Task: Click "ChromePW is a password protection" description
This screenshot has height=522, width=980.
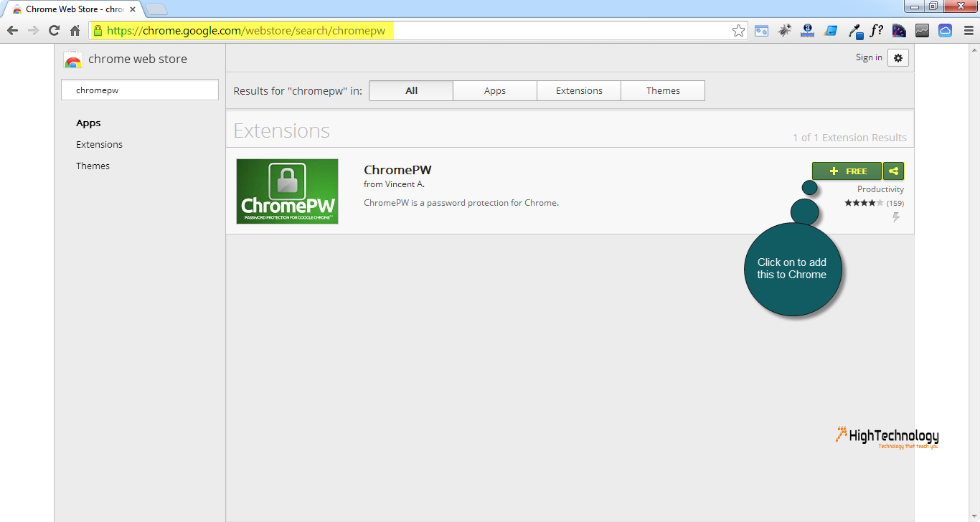Action: tap(461, 203)
